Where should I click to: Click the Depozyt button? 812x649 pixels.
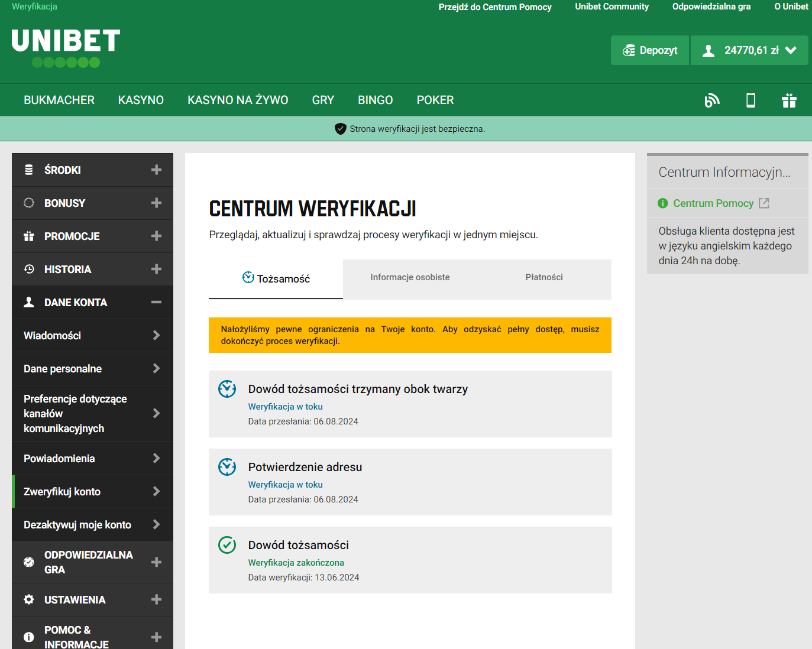(x=650, y=50)
